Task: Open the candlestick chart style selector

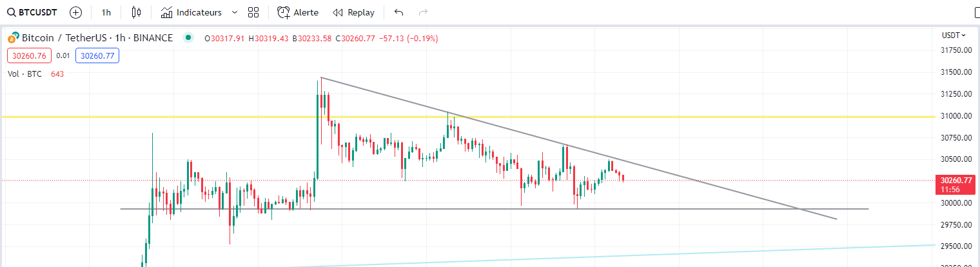Action: [135, 12]
